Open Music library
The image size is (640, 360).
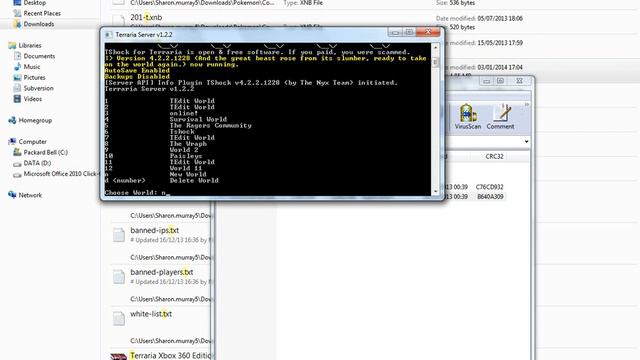coord(32,67)
